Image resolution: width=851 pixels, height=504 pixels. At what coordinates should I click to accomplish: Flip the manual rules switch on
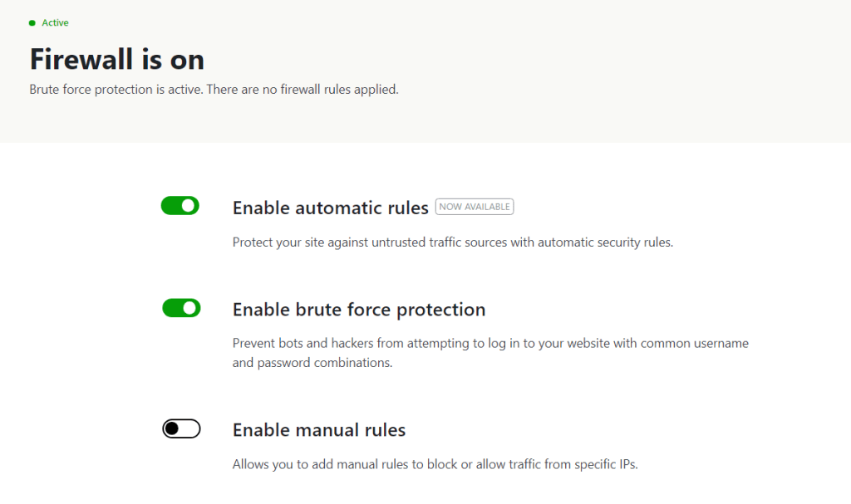[181, 428]
